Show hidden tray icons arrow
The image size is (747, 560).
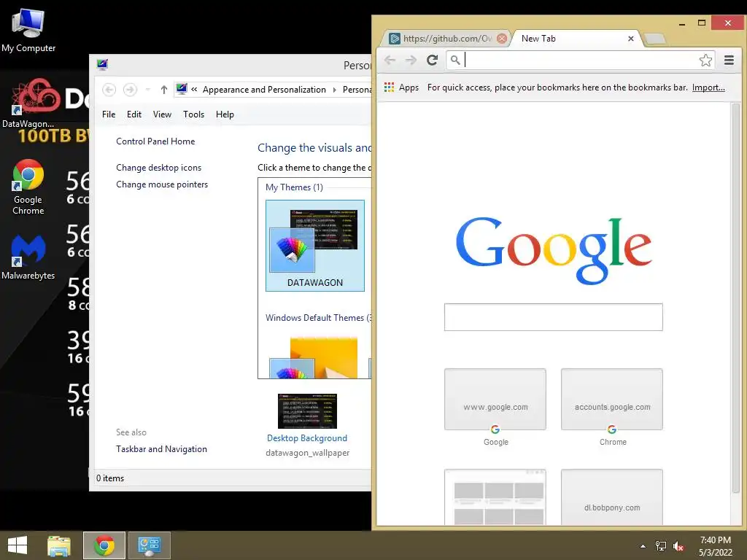point(643,546)
